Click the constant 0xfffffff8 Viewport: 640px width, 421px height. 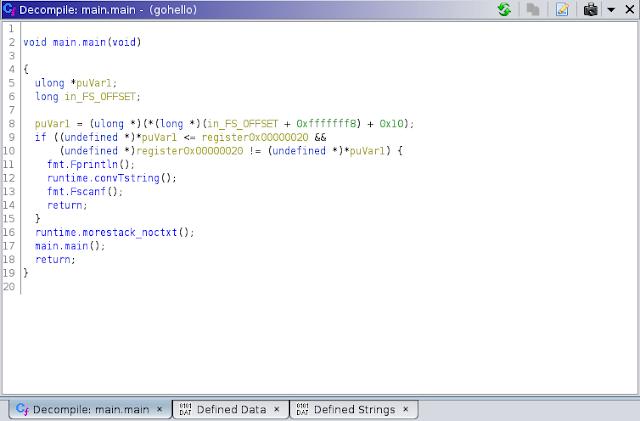(x=326, y=124)
